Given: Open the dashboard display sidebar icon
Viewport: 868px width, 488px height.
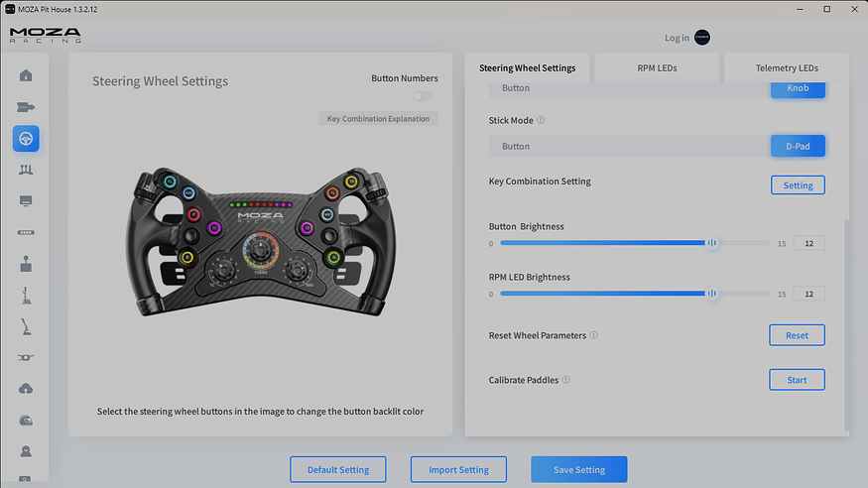Looking at the screenshot, I should [26, 200].
